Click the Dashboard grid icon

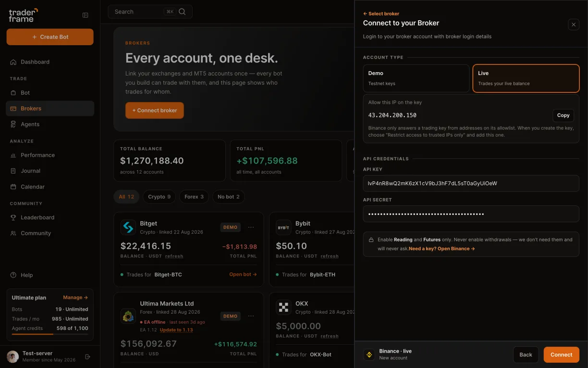[13, 62]
